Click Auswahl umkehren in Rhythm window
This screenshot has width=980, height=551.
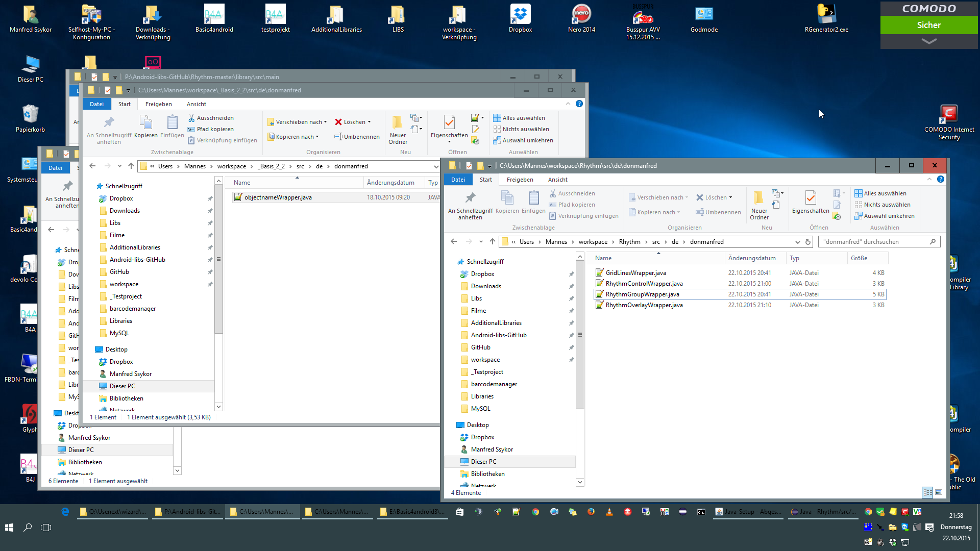tap(889, 216)
